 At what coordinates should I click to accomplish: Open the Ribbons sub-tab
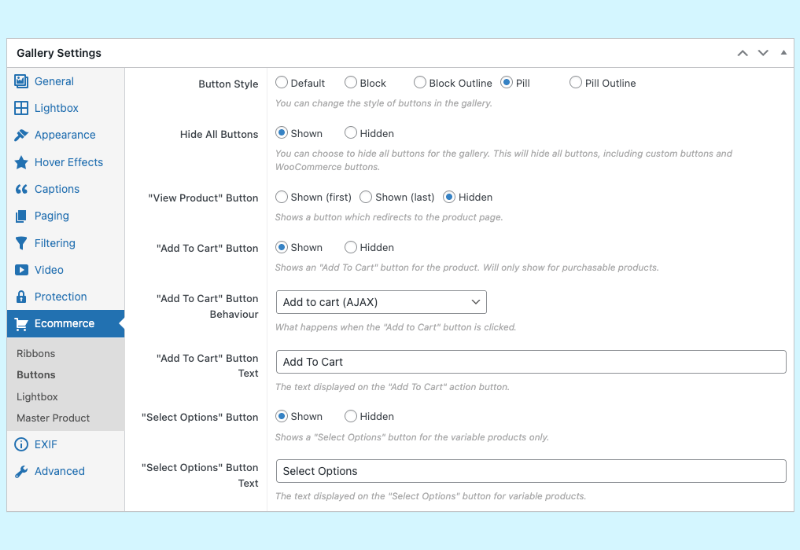click(36, 353)
